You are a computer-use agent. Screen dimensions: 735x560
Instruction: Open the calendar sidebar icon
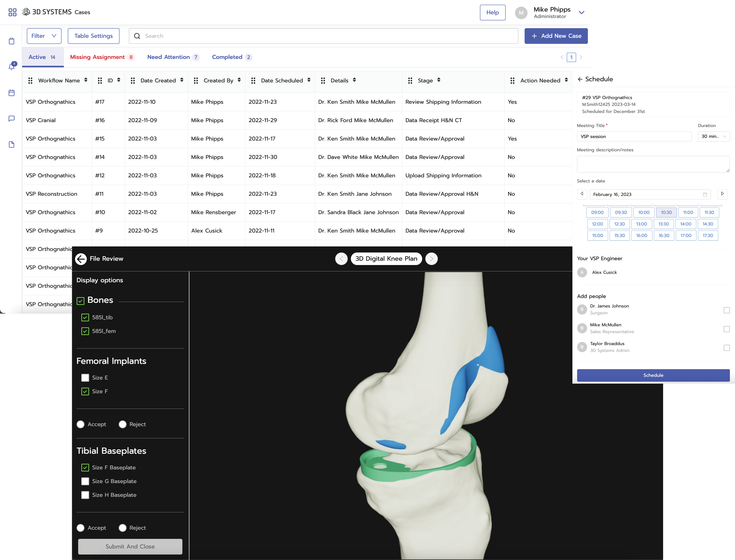(x=12, y=93)
